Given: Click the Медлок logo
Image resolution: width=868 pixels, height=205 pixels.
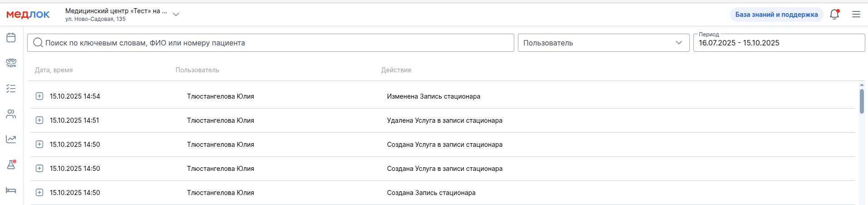Looking at the screenshot, I should [x=28, y=15].
